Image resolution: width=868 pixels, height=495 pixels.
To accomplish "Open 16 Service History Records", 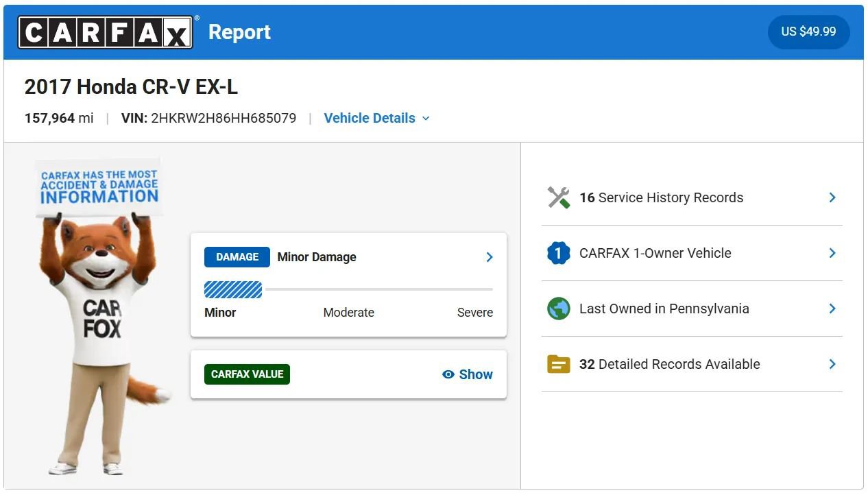I will tap(692, 197).
